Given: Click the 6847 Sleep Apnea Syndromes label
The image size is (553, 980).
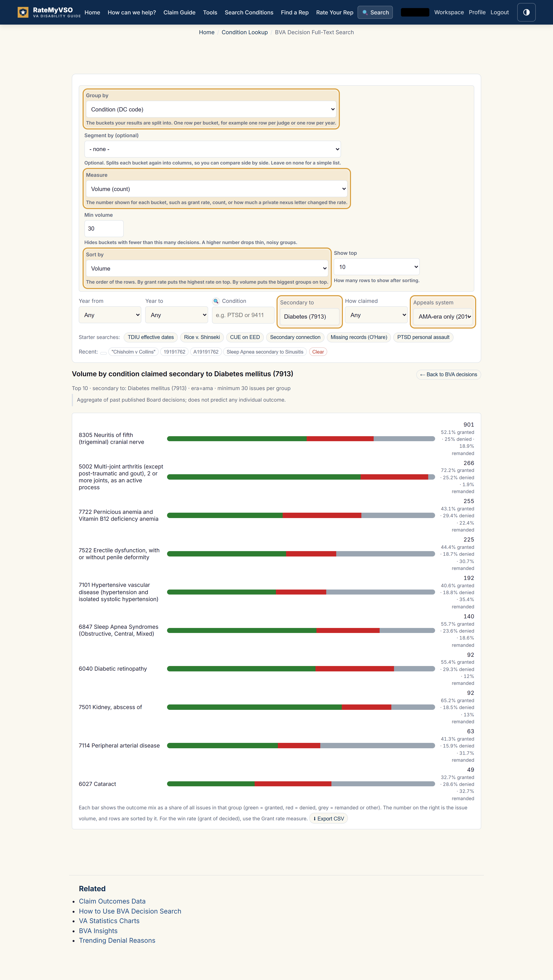Looking at the screenshot, I should (119, 630).
